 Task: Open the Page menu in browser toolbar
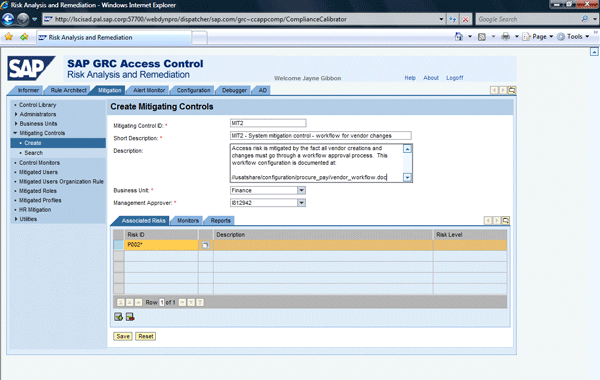538,37
